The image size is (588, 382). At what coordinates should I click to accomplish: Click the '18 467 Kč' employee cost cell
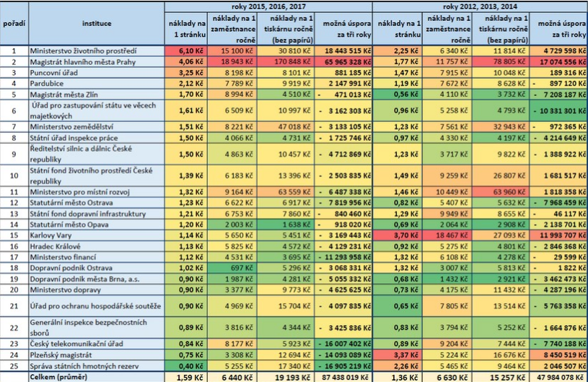[447, 235]
